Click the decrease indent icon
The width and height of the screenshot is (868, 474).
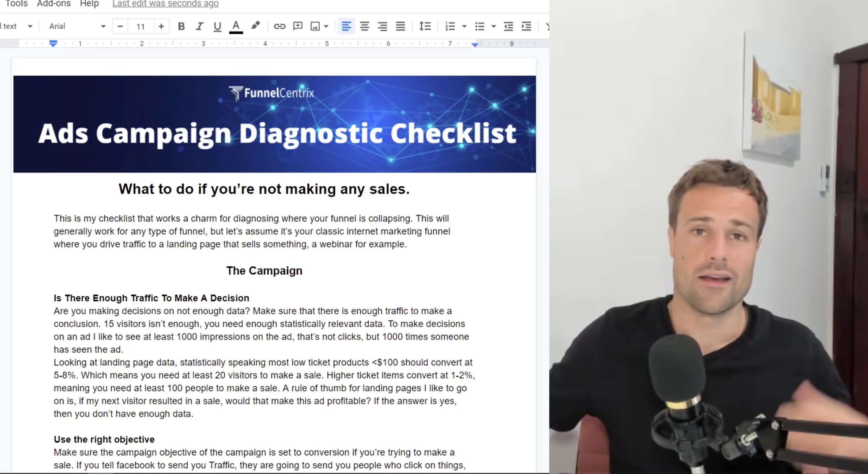pyautogui.click(x=508, y=26)
